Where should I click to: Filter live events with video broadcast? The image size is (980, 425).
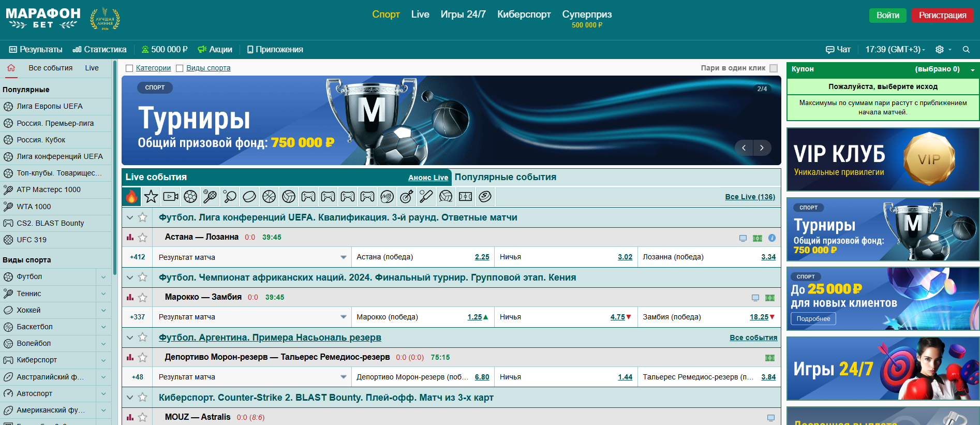(171, 197)
